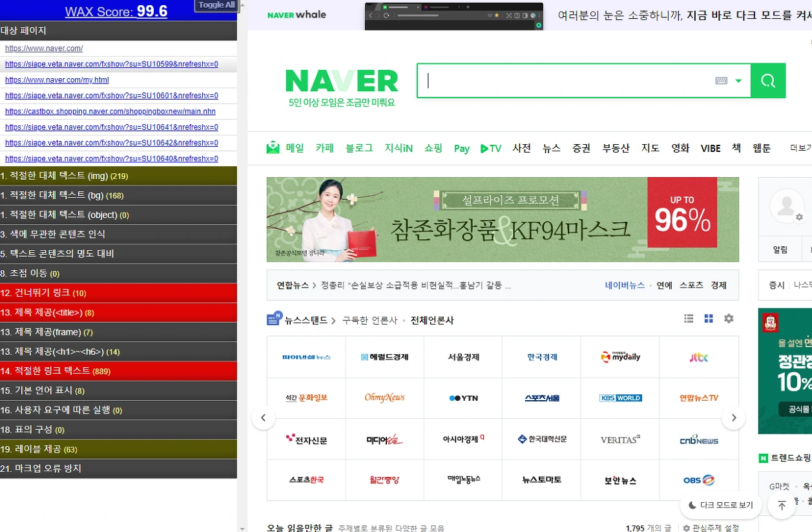Click the scroll-to-top arrow button
Screen dimensions: 812x532
point(782,505)
